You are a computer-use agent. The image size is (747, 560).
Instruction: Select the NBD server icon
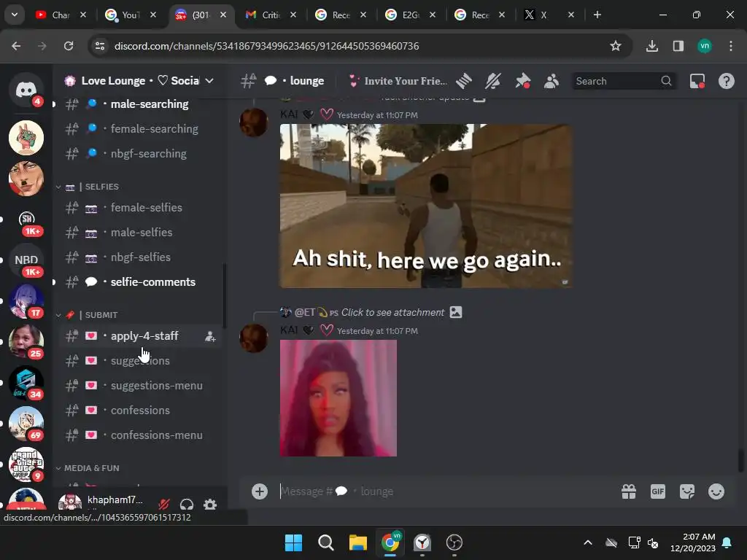[x=26, y=260]
